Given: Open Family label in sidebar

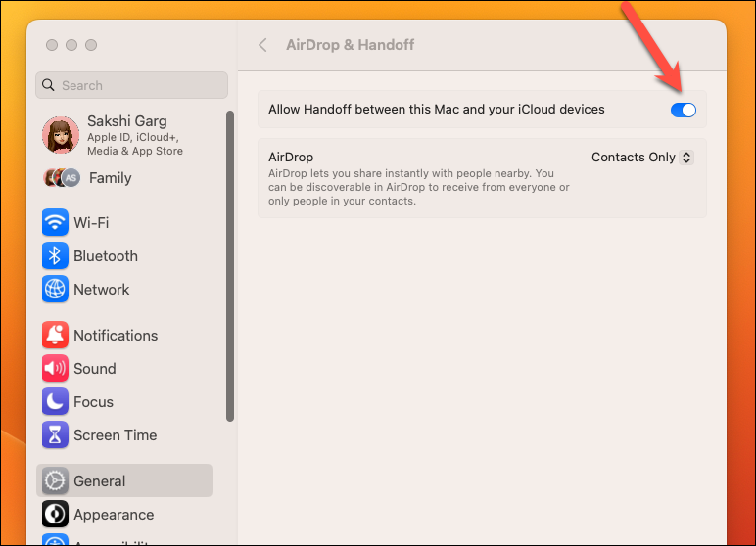Looking at the screenshot, I should click(x=111, y=178).
